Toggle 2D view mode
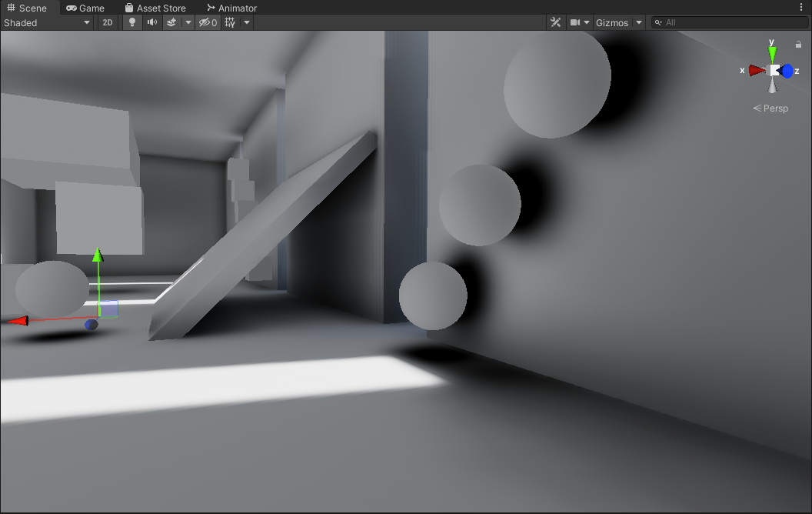812x514 pixels. click(107, 22)
